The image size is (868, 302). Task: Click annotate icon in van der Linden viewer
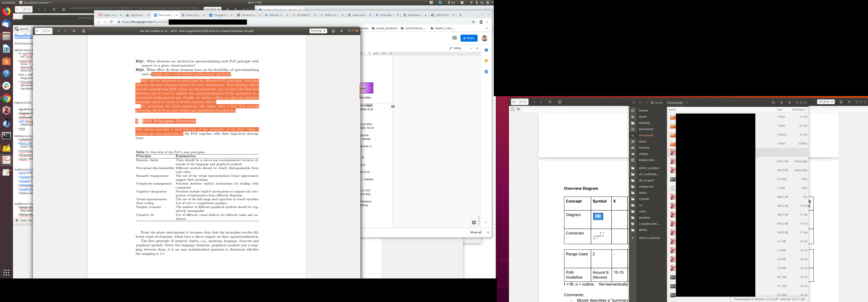(x=333, y=31)
